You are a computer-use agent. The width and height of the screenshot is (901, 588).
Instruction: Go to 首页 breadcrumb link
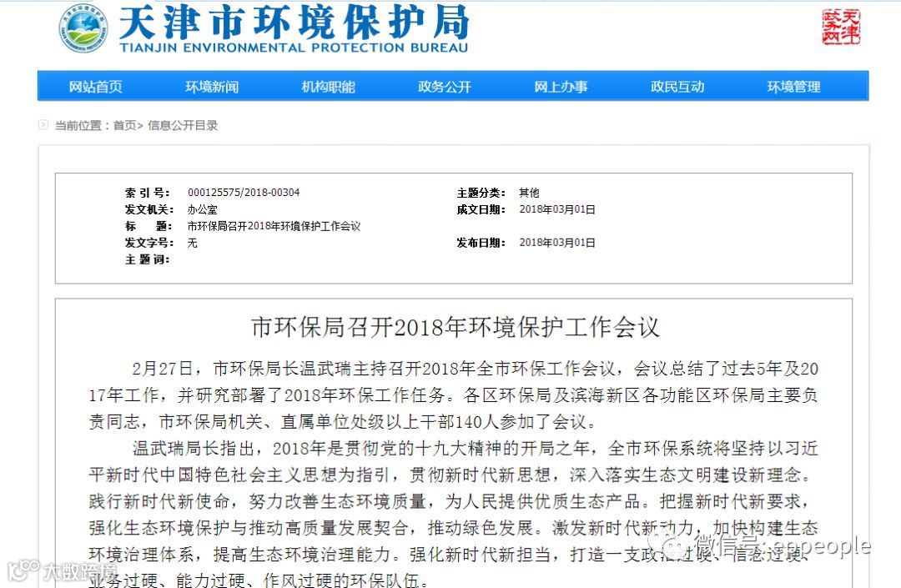coord(124,125)
